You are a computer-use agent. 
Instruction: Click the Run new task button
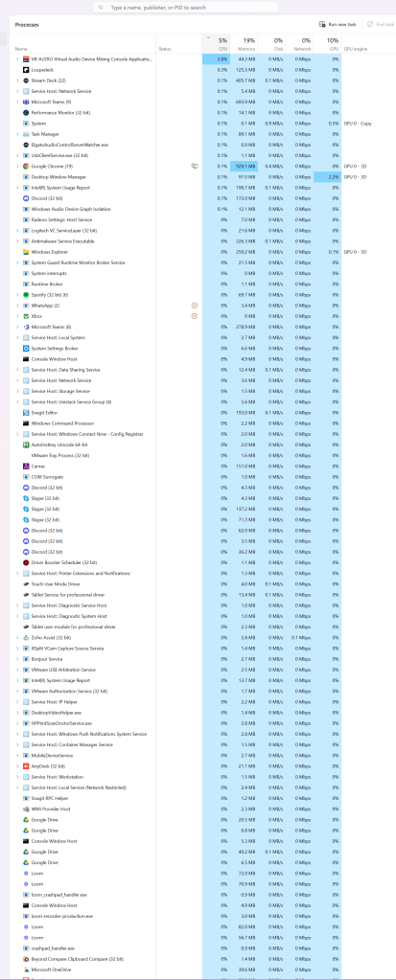[338, 24]
